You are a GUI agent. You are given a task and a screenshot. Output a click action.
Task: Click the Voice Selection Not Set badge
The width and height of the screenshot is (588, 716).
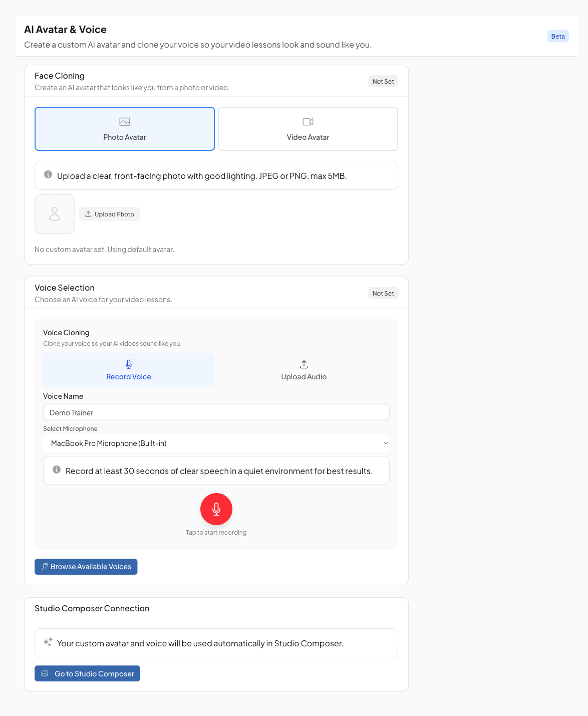383,293
